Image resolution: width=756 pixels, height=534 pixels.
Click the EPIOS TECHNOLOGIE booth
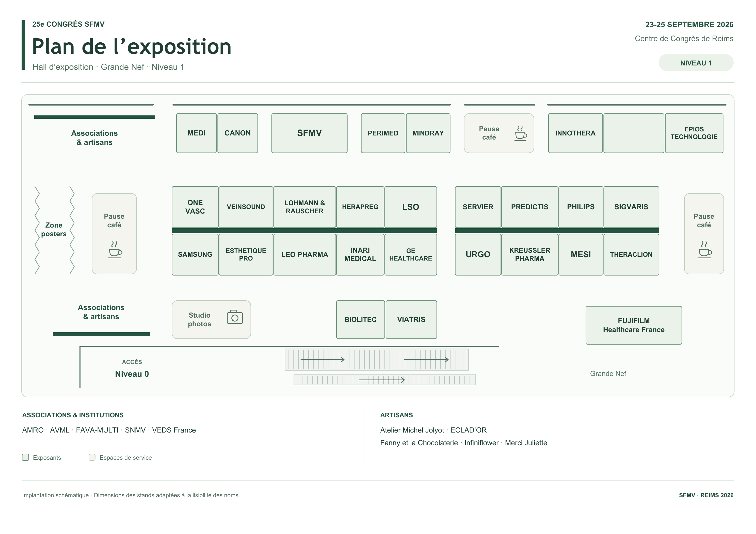(694, 133)
